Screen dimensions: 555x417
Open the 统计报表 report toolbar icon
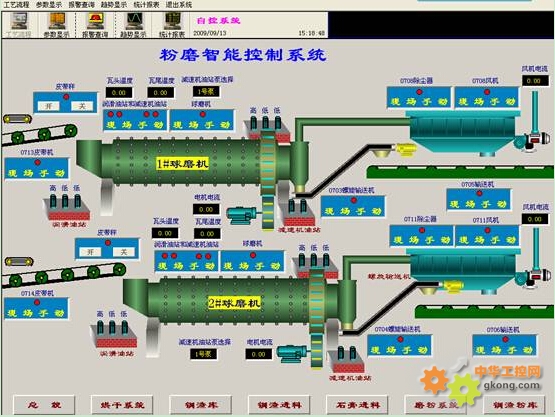pos(172,24)
